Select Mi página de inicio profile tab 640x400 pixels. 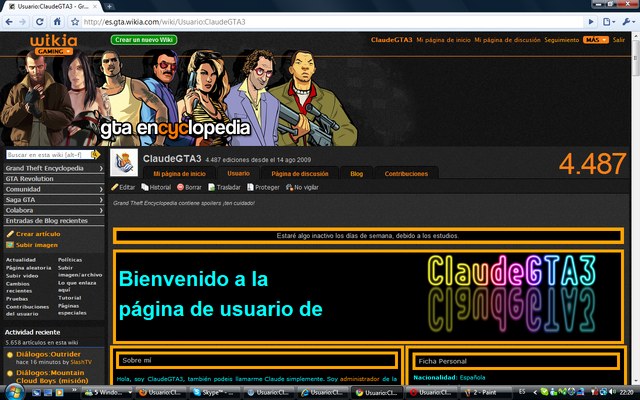(180, 173)
